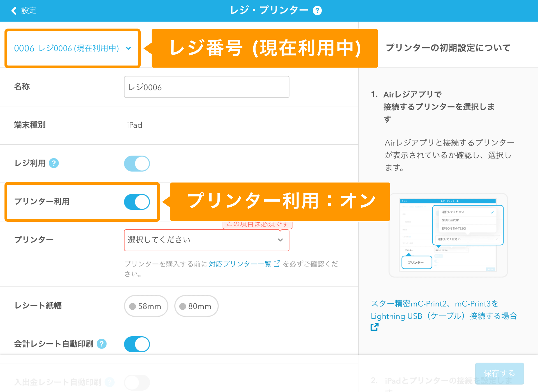Click the help icon beside 入出金レシート自動印刷
This screenshot has width=538, height=392.
coord(109,382)
